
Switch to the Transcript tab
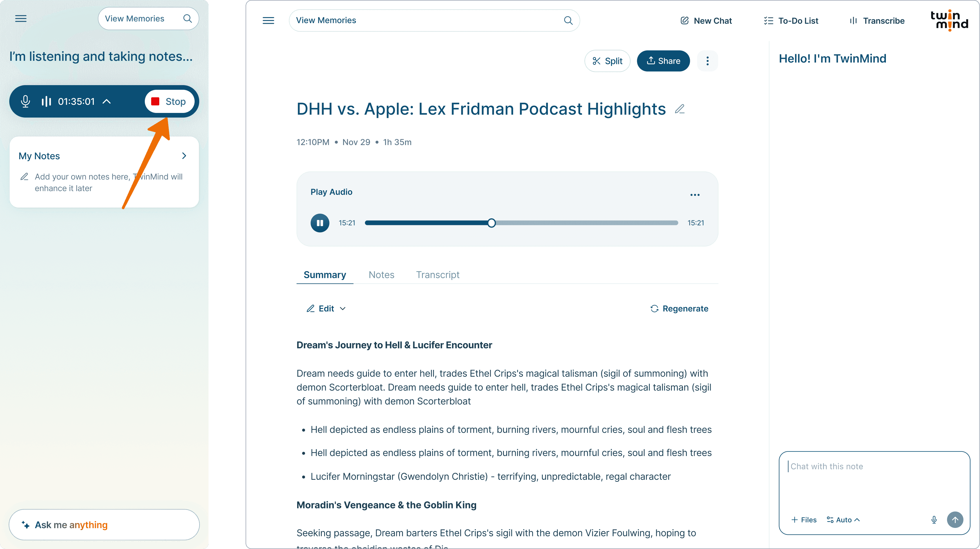[x=438, y=275]
